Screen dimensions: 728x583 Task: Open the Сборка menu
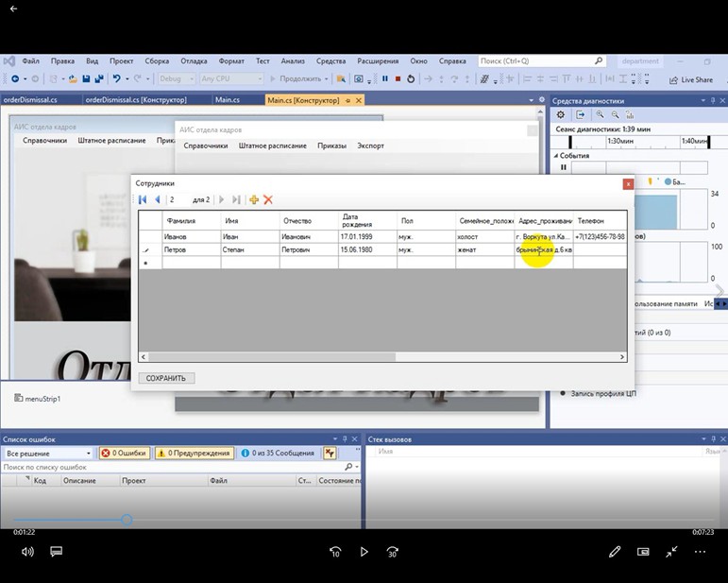pyautogui.click(x=157, y=60)
